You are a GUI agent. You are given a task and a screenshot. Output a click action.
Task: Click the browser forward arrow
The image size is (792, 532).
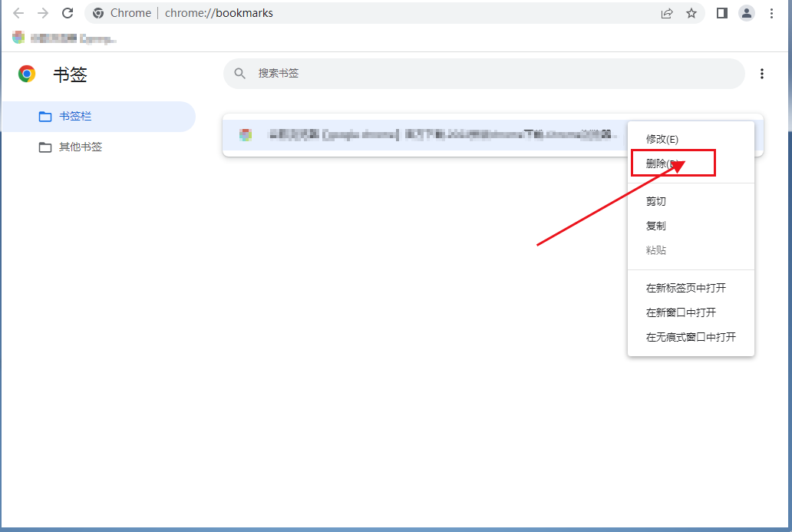tap(43, 13)
